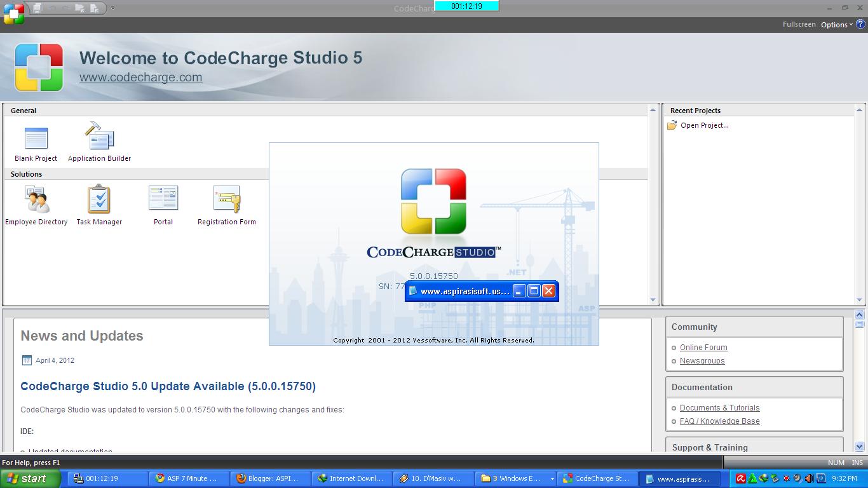The image size is (868, 488).
Task: Maximize the www.aspirasisoft.us floating window
Action: 534,291
